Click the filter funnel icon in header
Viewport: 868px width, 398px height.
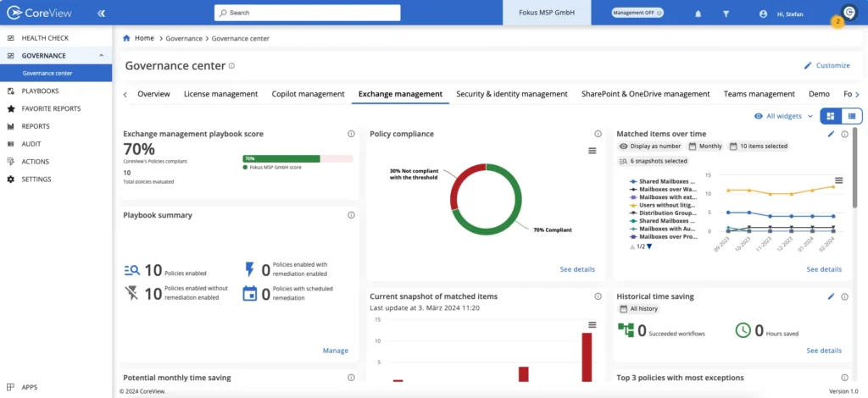[x=726, y=14]
